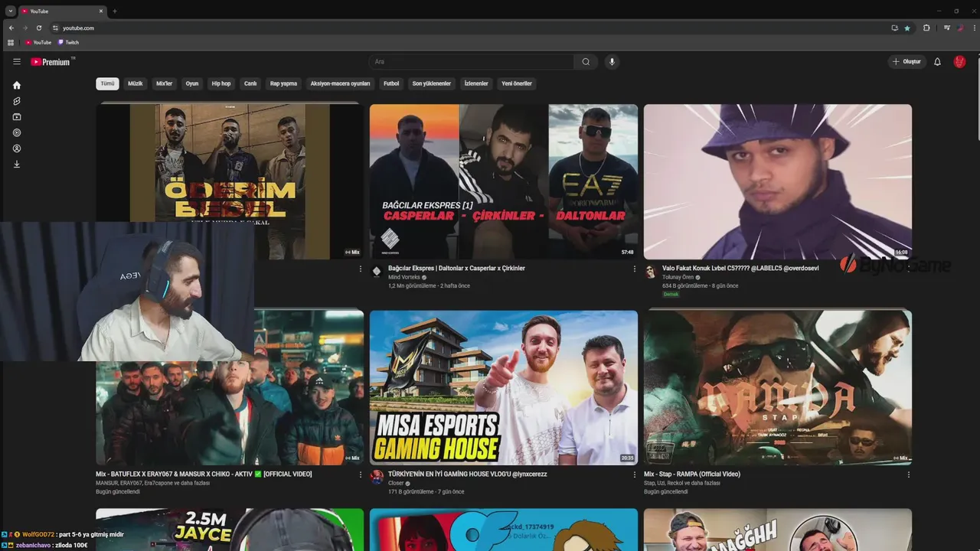980x551 pixels.
Task: Select the Tümü filter chip
Action: click(x=107, y=83)
